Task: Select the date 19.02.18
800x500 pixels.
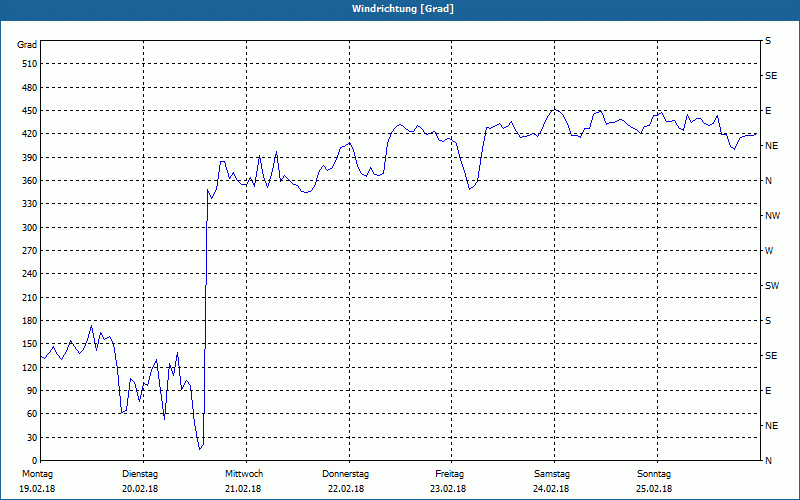Action: (37, 489)
